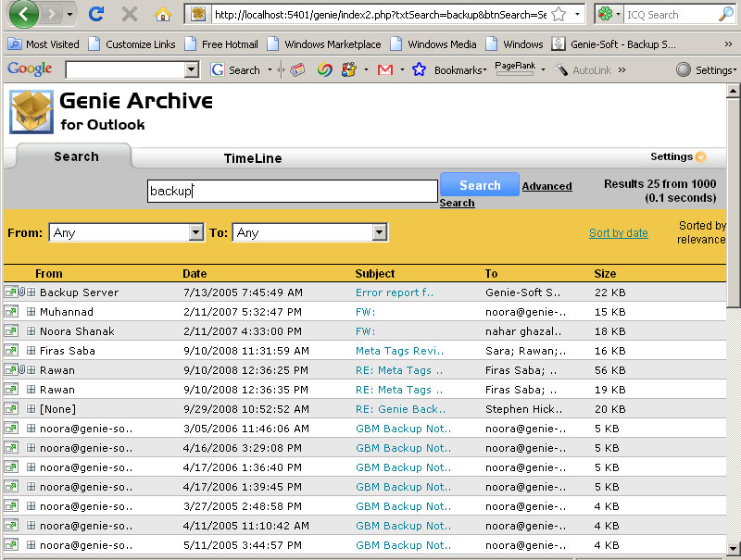741x560 pixels.
Task: Open the [None] sender email icon
Action: coord(10,409)
